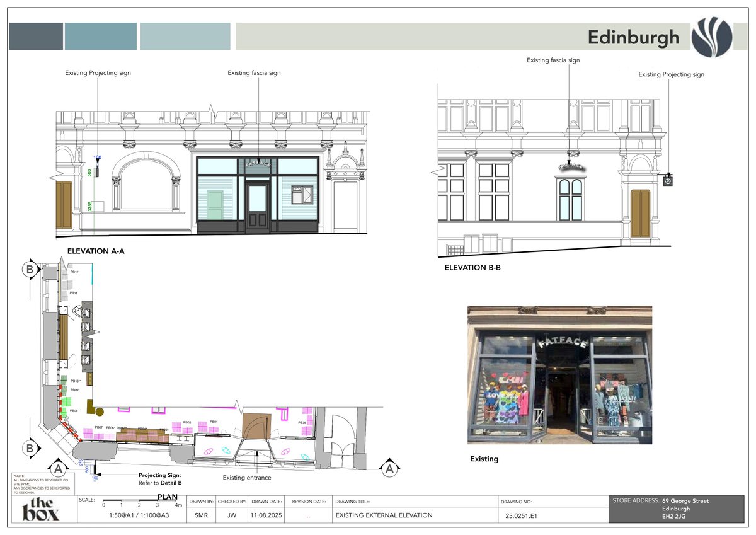Click drawn-by initials 'SMR'
Image resolution: width=756 pixels, height=535 pixels.
(x=201, y=515)
